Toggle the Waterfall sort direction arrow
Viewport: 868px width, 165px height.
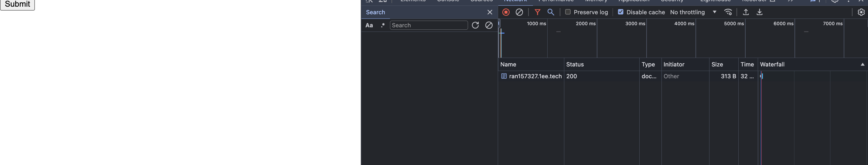[x=862, y=64]
